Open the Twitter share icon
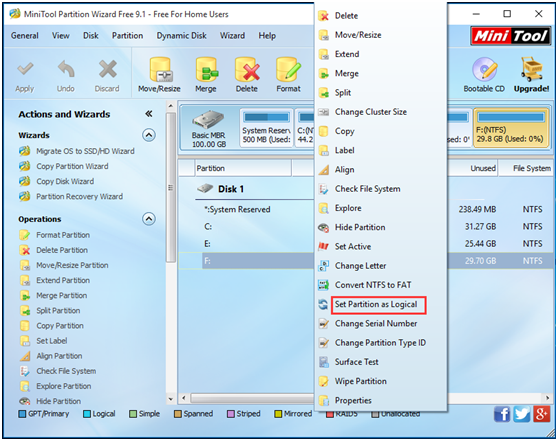The width and height of the screenshot is (558, 441). point(522,414)
